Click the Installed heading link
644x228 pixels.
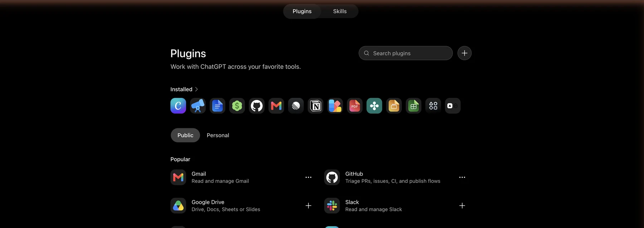click(181, 89)
